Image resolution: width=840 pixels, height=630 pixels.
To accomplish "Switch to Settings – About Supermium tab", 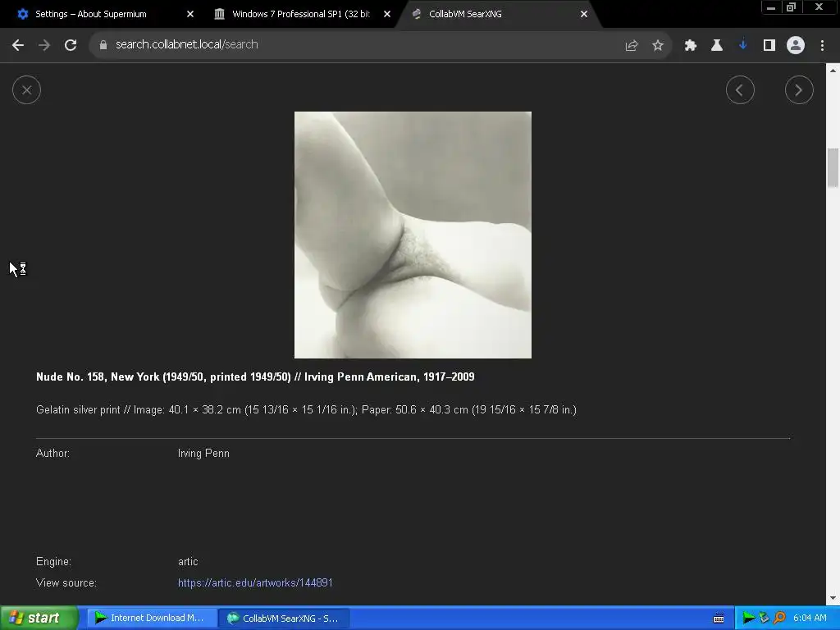I will pyautogui.click(x=90, y=14).
